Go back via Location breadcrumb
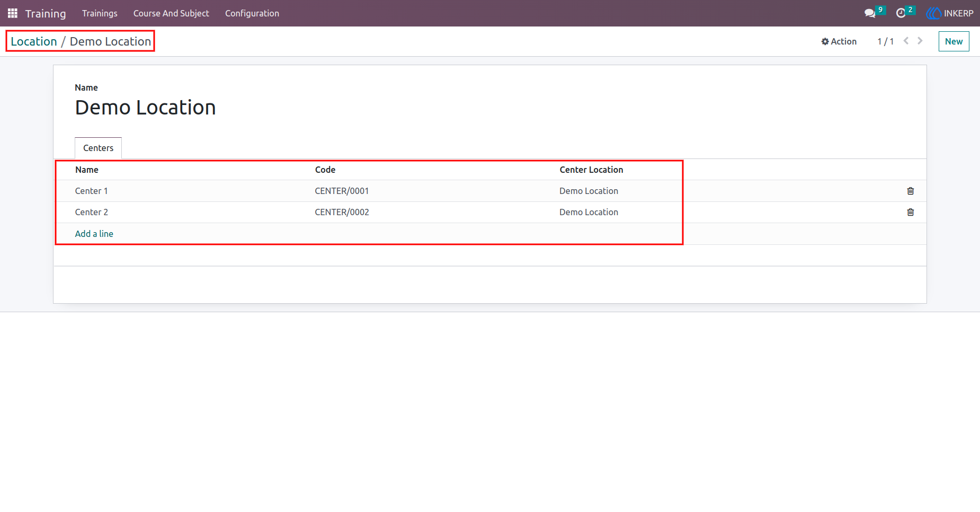The height and width of the screenshot is (512, 980). tap(34, 41)
